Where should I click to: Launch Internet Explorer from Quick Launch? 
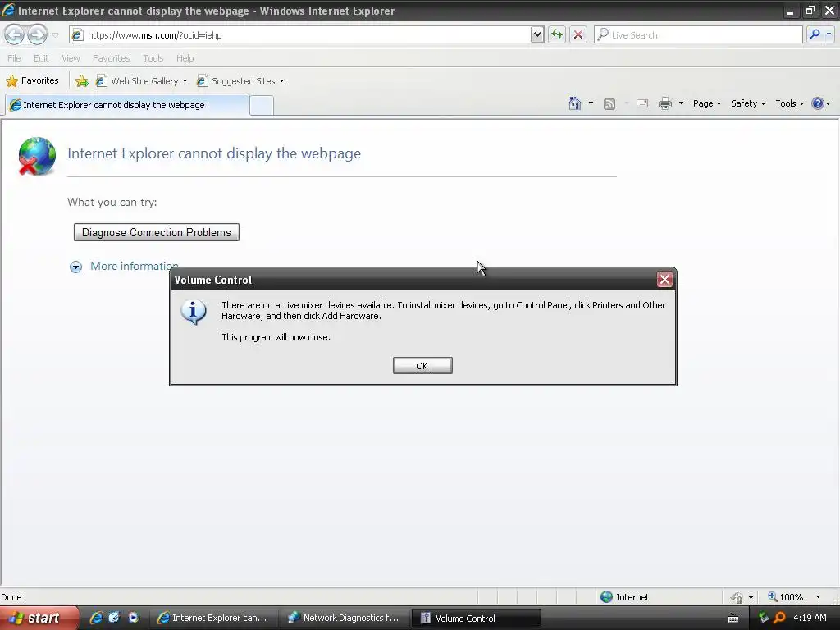[96, 618]
